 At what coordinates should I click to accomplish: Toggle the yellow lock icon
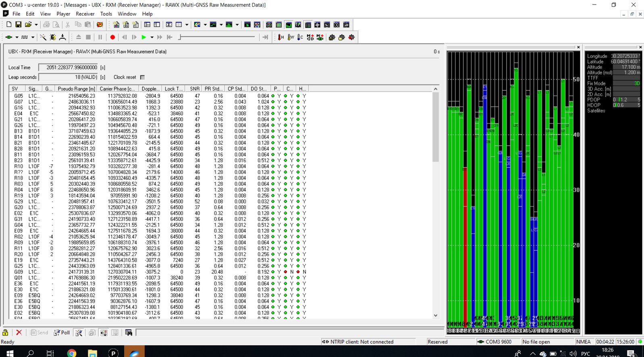coord(5,332)
